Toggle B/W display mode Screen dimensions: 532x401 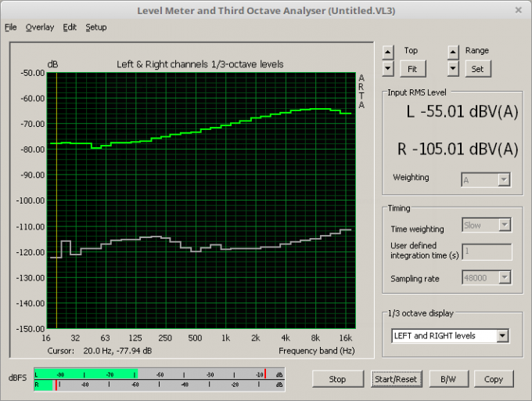click(448, 379)
